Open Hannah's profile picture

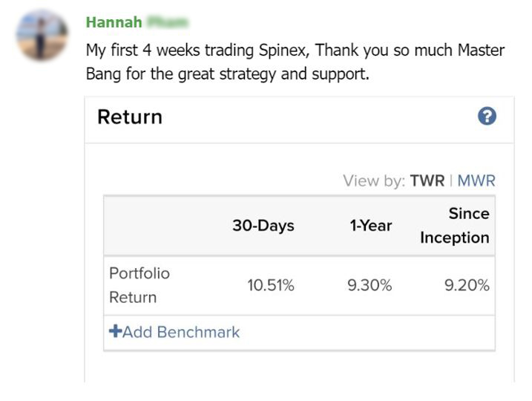click(x=42, y=36)
